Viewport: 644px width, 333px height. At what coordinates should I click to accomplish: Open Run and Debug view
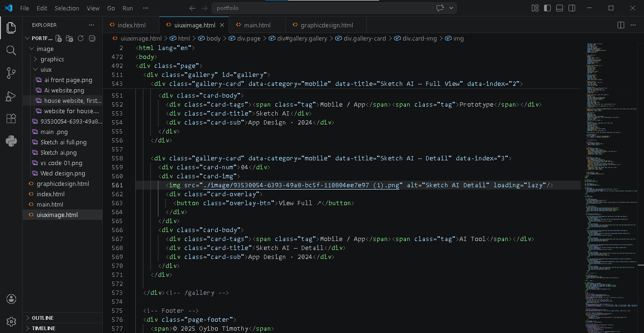11,96
